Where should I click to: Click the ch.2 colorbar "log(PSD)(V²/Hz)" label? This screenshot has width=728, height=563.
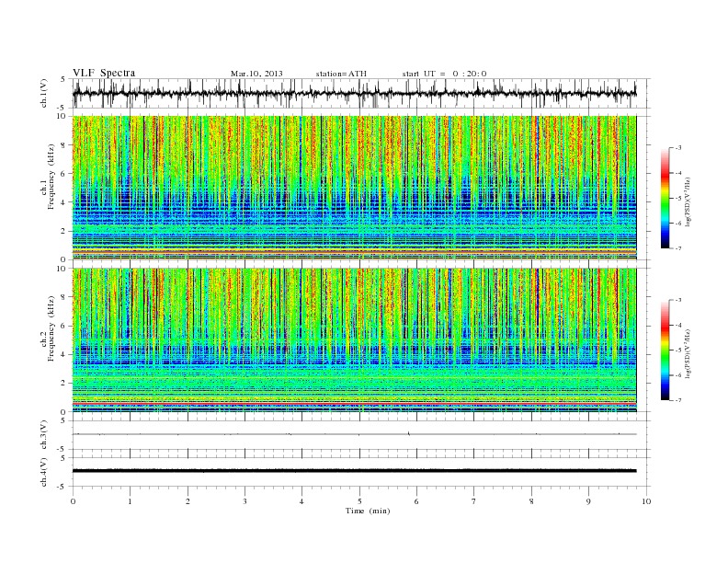click(x=688, y=353)
